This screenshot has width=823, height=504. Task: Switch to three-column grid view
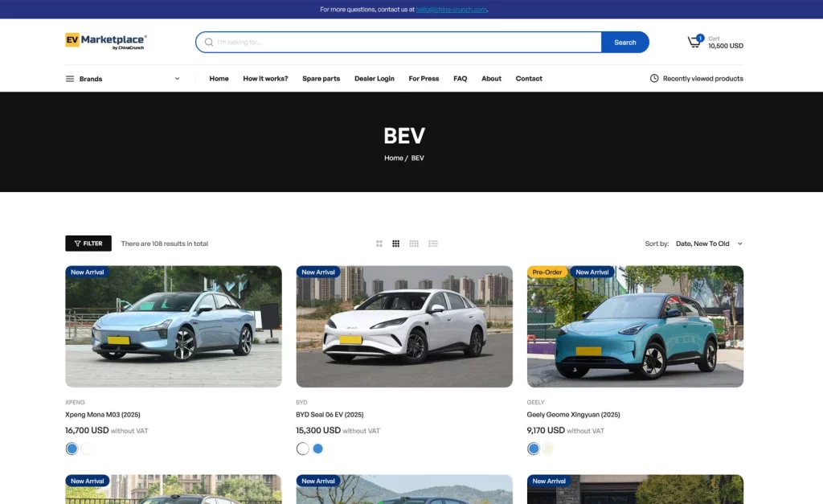click(395, 244)
